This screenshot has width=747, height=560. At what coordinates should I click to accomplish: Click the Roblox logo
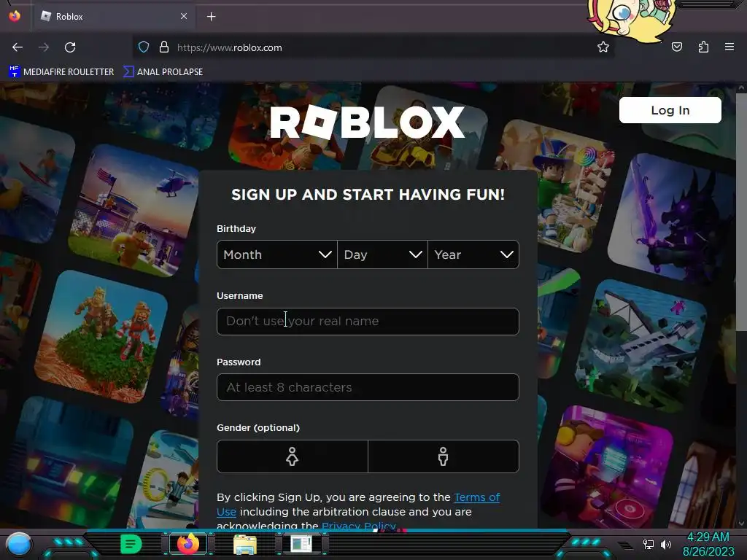368,122
